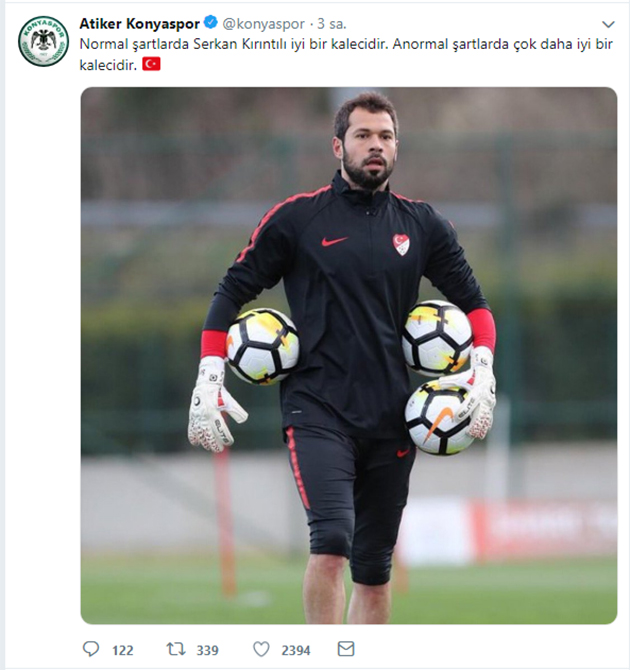Click the Nike swoosh on the jacket
The image size is (630, 670).
(334, 241)
